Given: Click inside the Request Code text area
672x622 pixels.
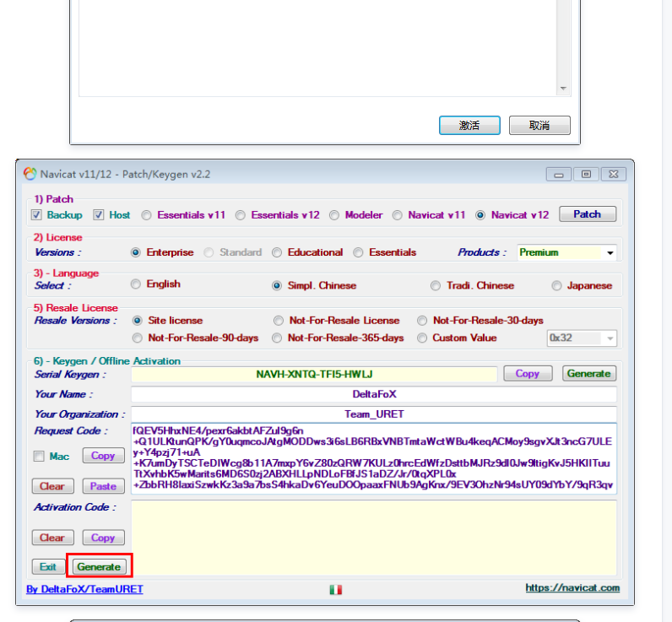Looking at the screenshot, I should 374,458.
